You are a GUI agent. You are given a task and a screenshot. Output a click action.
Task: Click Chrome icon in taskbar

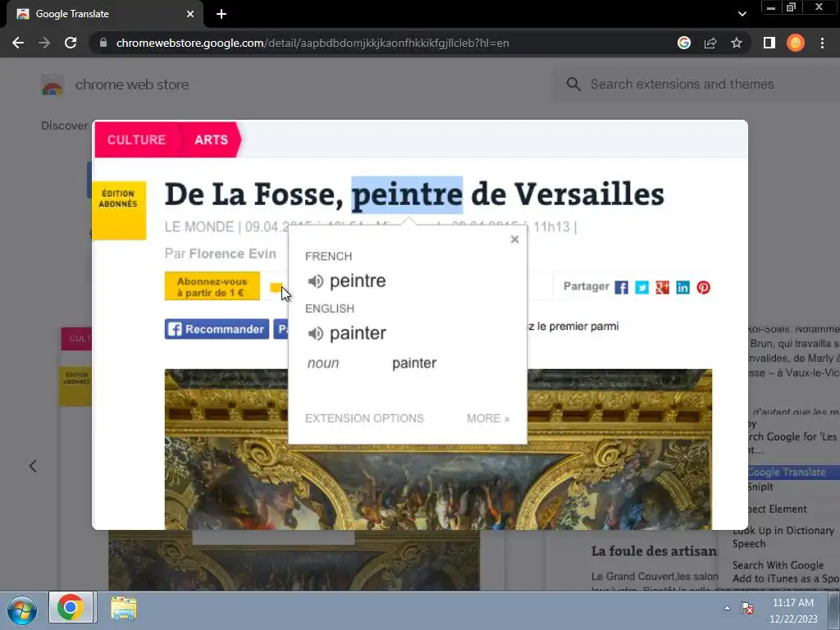click(71, 608)
